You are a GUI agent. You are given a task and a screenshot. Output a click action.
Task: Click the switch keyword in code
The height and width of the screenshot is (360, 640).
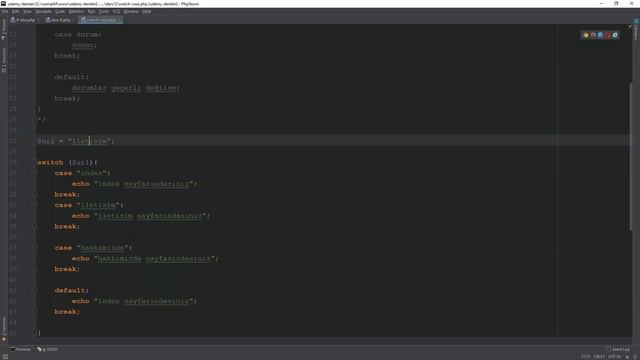[50, 162]
